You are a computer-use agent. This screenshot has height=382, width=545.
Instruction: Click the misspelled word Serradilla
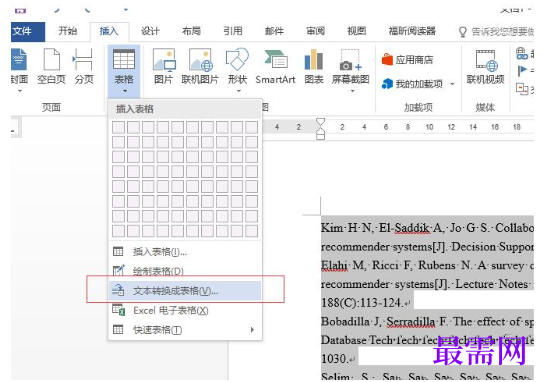411,322
